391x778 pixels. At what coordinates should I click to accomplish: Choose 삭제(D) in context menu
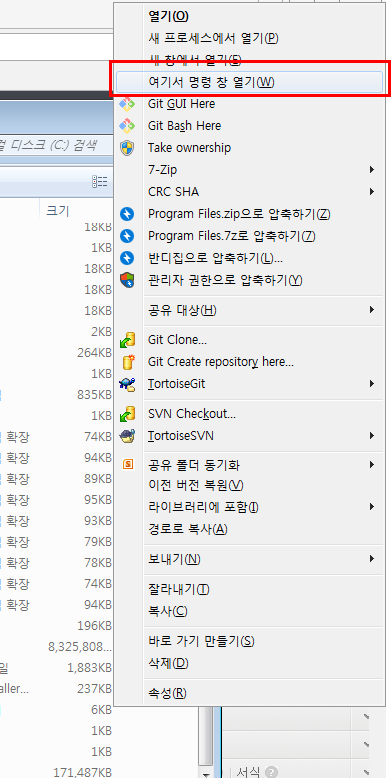250,663
